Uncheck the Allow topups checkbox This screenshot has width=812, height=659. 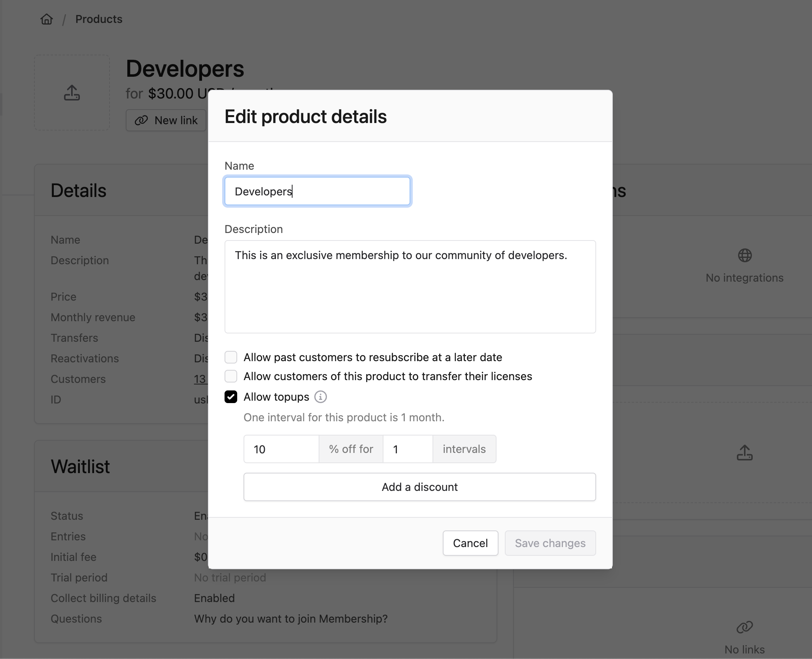point(231,397)
